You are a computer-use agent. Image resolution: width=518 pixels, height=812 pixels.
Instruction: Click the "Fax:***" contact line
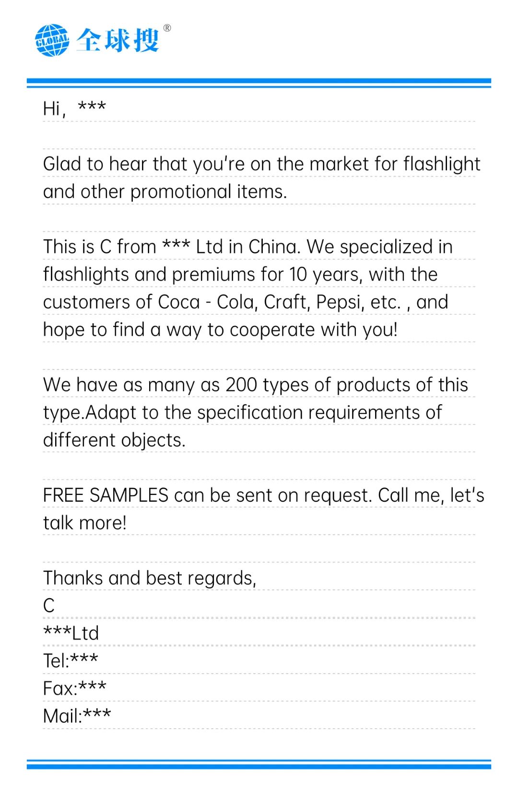[x=74, y=689]
